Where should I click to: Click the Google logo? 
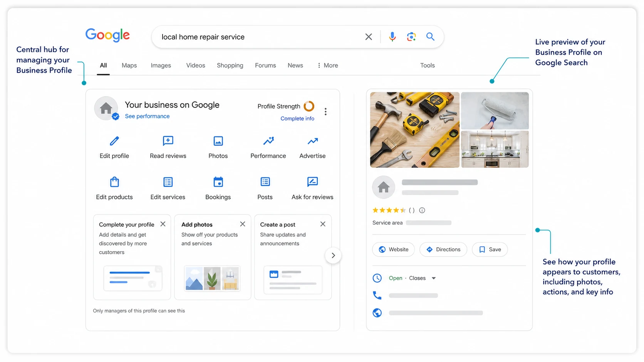(107, 35)
